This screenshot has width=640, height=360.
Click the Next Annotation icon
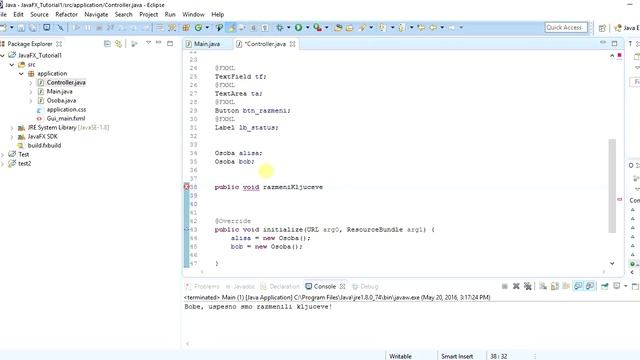click(382, 28)
